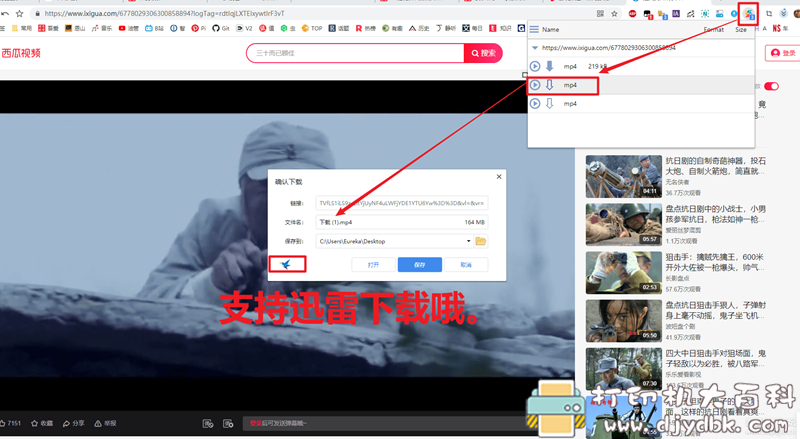Image resolution: width=800 pixels, height=439 pixels.
Task: Click the Size column header in popup
Action: tap(741, 30)
